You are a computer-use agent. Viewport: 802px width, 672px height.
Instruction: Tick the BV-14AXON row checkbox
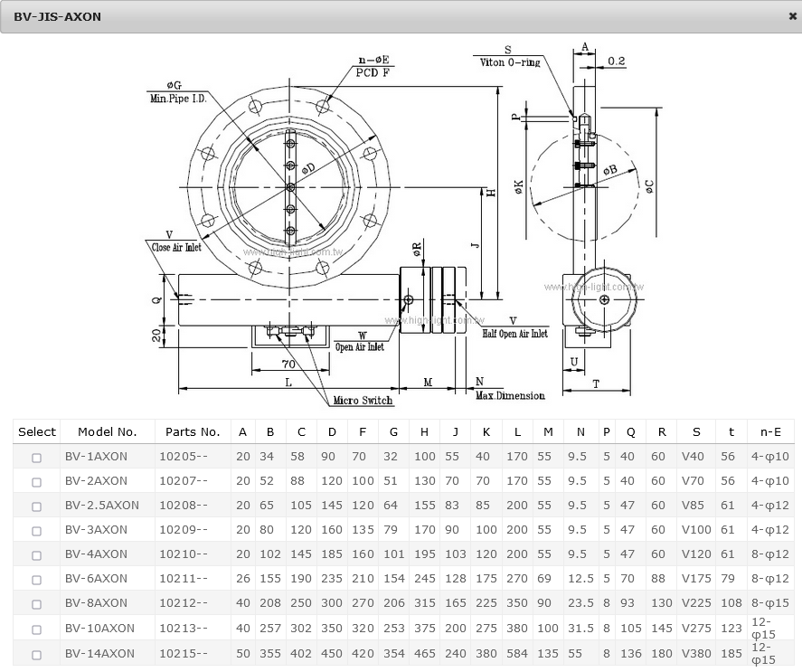tap(36, 654)
